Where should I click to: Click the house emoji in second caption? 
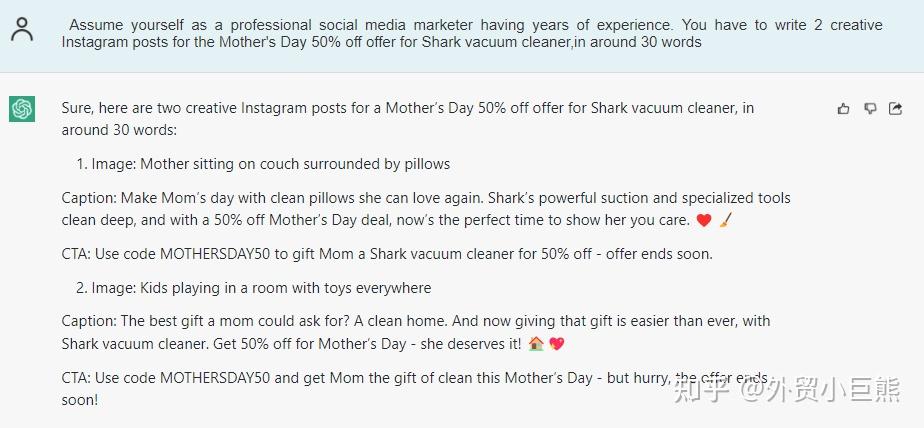click(x=535, y=344)
